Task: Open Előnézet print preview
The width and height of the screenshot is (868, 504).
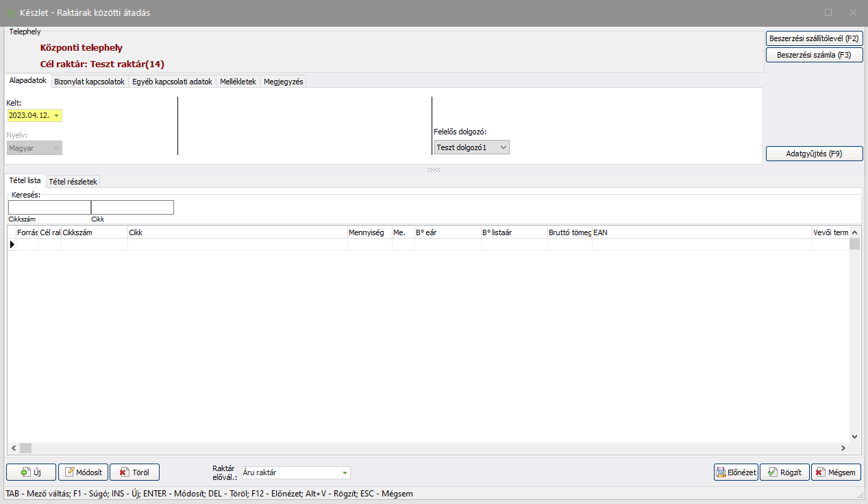Action: 736,472
